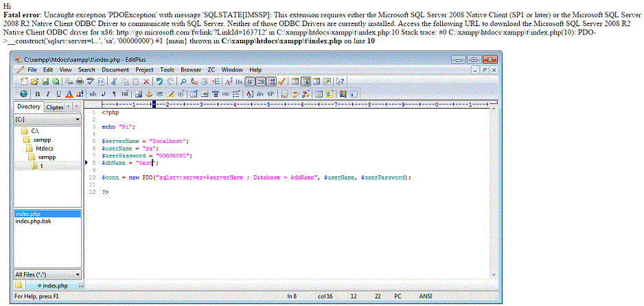This screenshot has height=306, width=644.
Task: Open the color palette grid icon
Action: click(80, 94)
